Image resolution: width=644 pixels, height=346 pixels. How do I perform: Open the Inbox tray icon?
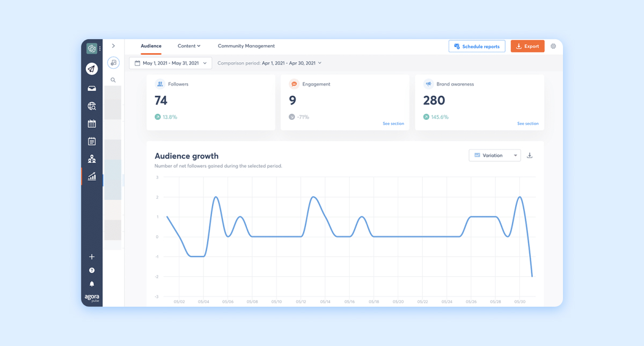[x=92, y=88]
